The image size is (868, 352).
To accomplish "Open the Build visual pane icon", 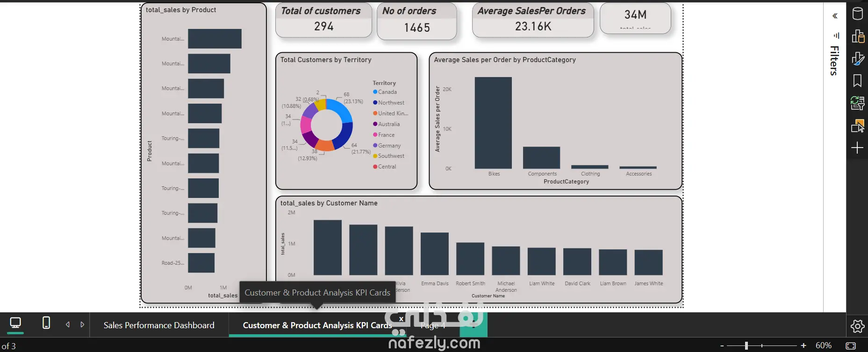I will pyautogui.click(x=857, y=36).
